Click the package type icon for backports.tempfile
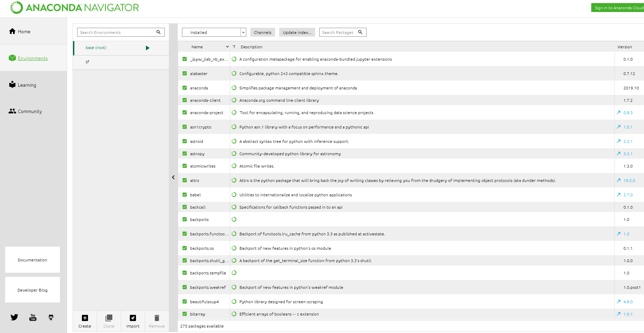Image resolution: width=644 pixels, height=333 pixels. pyautogui.click(x=234, y=273)
